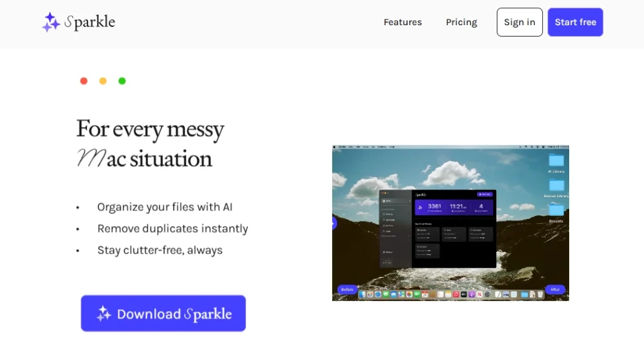Click the Safari icon in the demo dock
The image size is (644, 340).
coord(378,295)
